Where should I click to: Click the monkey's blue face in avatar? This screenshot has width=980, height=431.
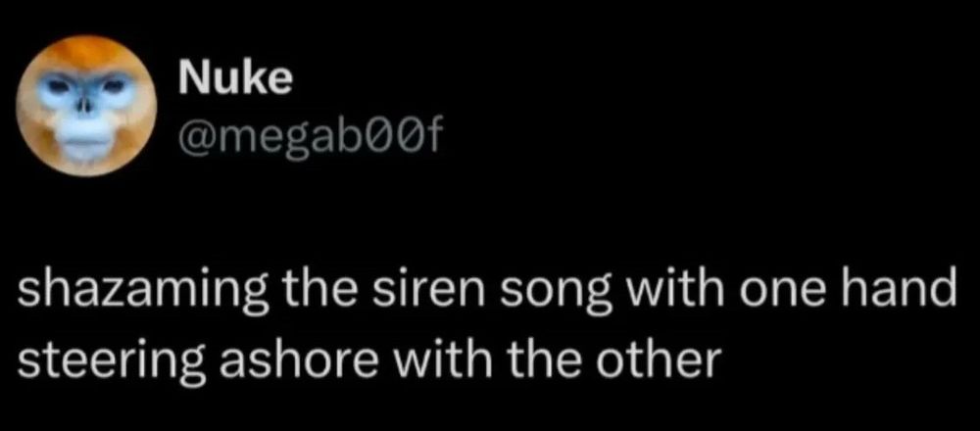pyautogui.click(x=86, y=112)
